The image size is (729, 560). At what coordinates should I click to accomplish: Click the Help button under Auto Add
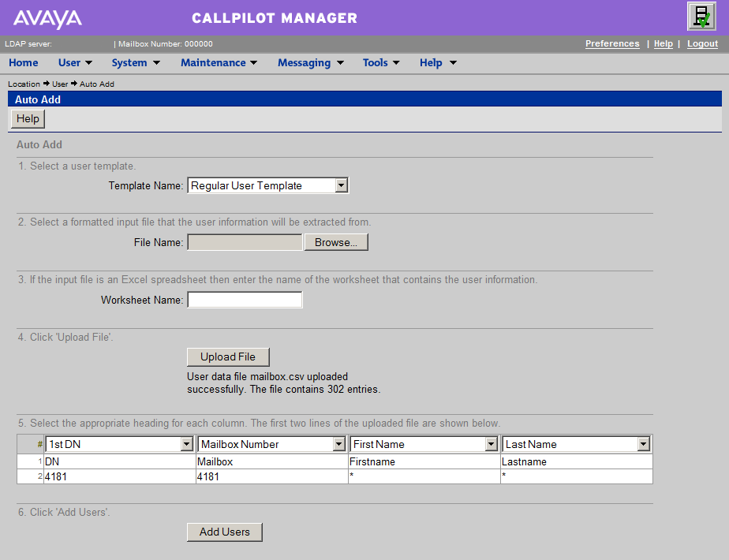[x=28, y=119]
